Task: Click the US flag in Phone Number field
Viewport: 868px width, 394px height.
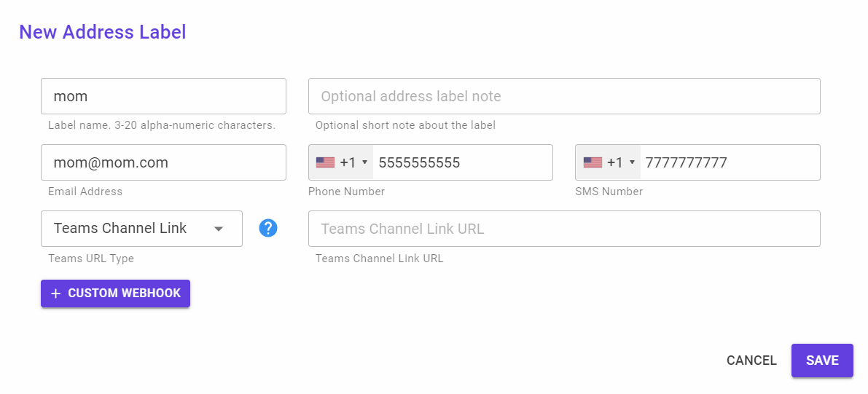Action: 326,162
